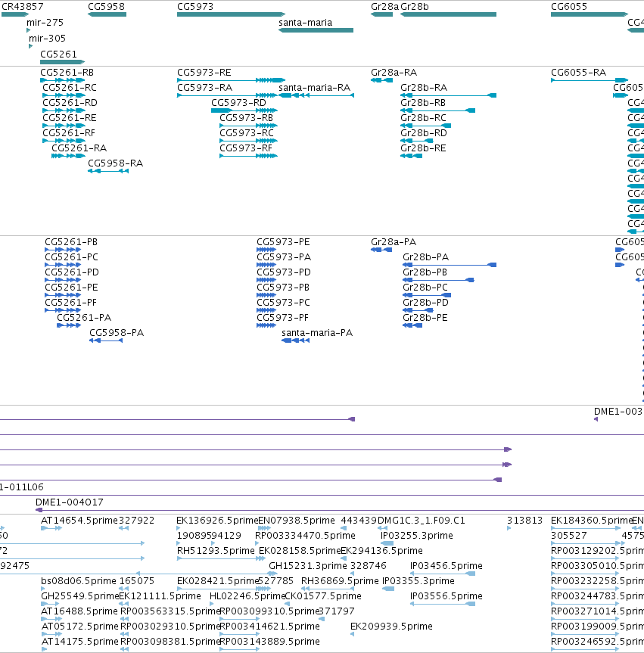Screen dimensions: 644x653
Task: Click transcript Gr28a-RA
Action: tap(394, 73)
